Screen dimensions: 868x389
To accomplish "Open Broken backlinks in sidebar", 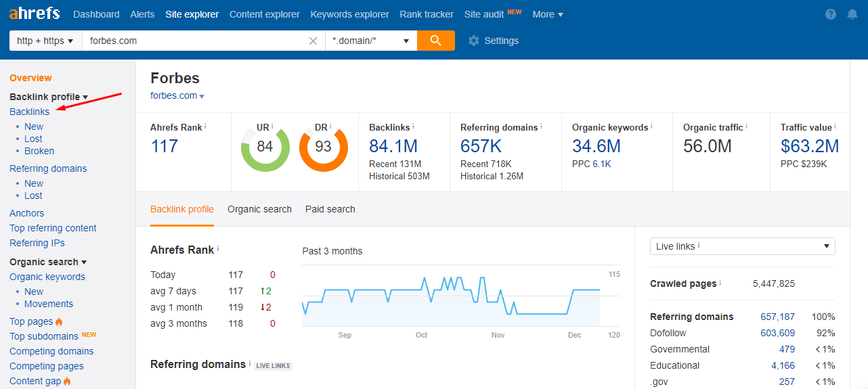I will (x=39, y=151).
